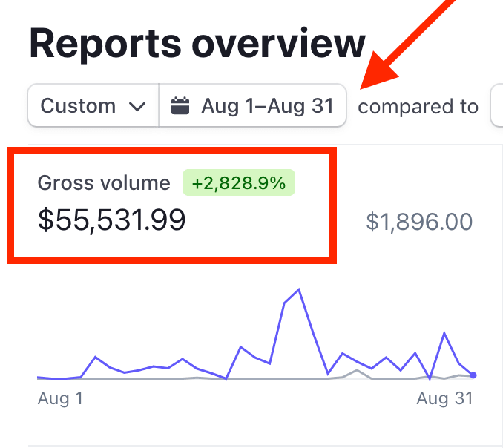
Task: Select the $55,531.99 gross volume amount
Action: [111, 220]
